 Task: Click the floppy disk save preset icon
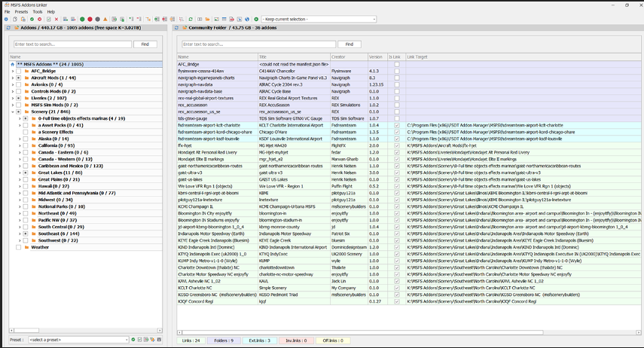tap(159, 340)
